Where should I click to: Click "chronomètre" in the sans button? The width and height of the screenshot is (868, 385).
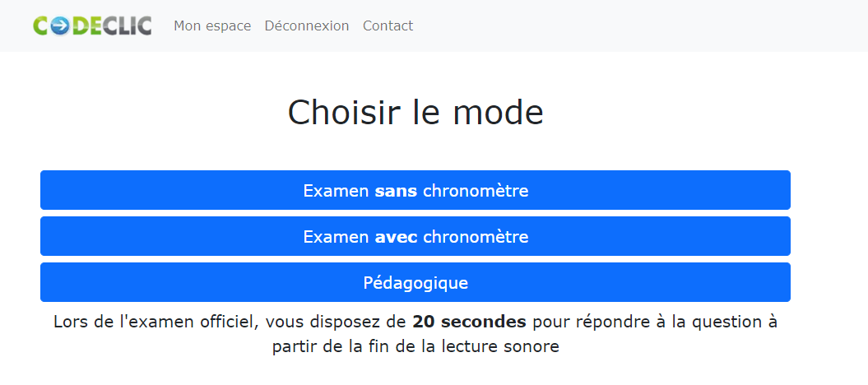coord(476,191)
